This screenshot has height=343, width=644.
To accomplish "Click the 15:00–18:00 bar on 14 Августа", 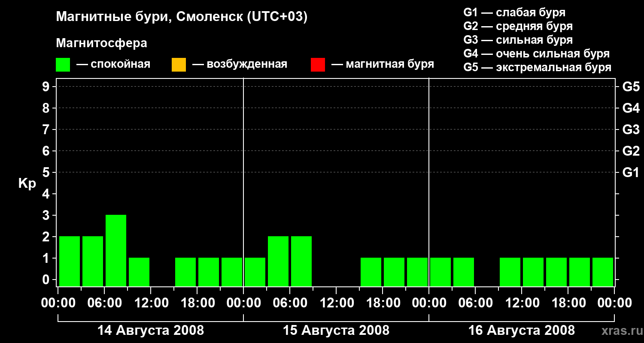I will [x=185, y=272].
